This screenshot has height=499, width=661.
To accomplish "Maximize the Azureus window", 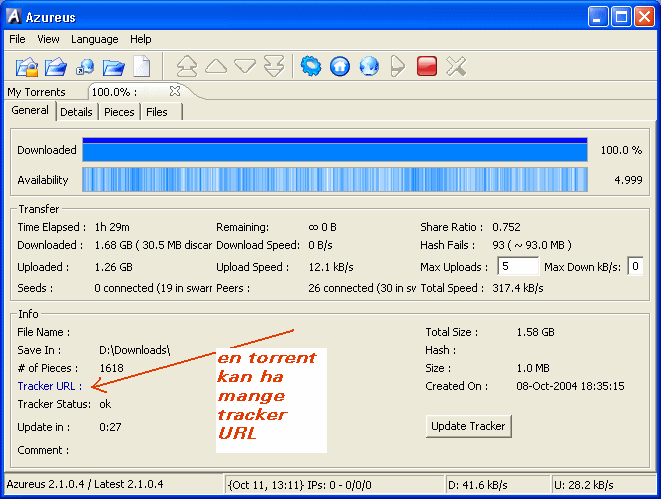I will pyautogui.click(x=621, y=17).
